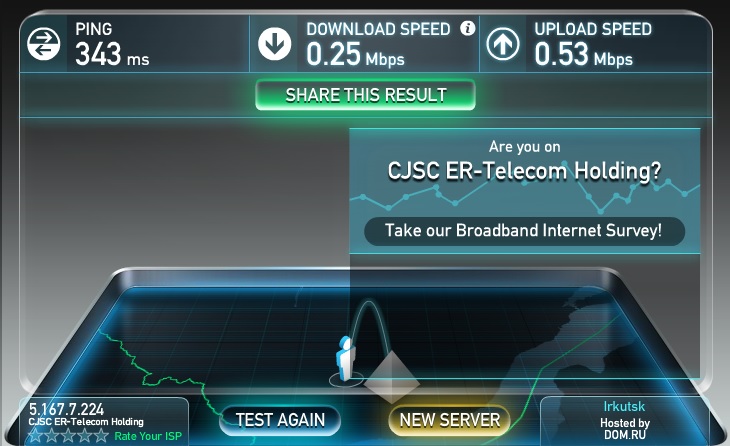Open Take our Broadband Internet Survey
This screenshot has height=446, width=730.
[x=524, y=231]
